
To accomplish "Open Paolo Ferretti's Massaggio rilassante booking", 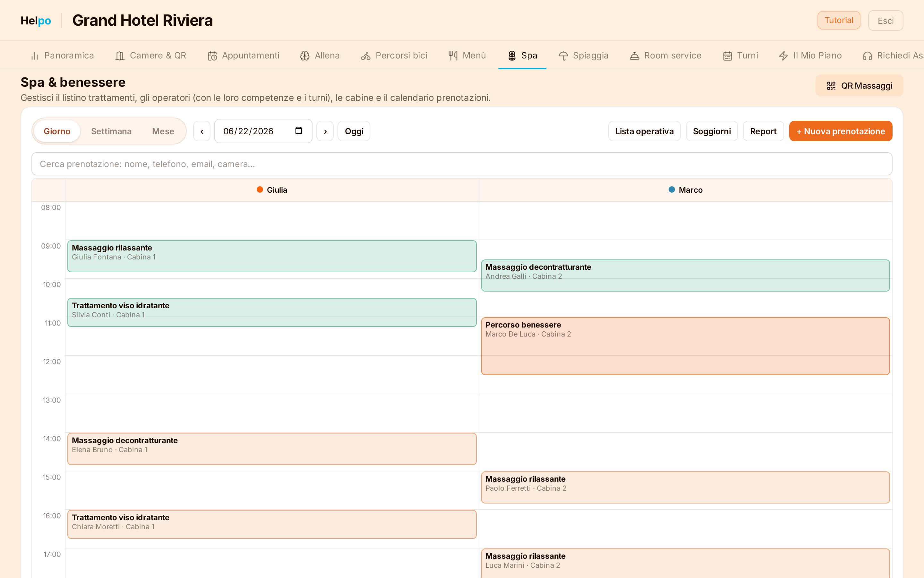I will [x=685, y=487].
